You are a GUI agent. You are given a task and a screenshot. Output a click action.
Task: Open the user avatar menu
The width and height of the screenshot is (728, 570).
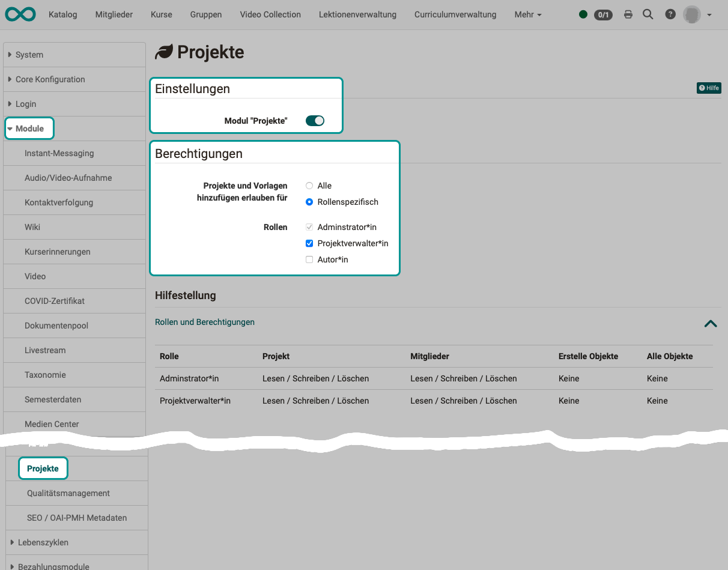pos(697,14)
